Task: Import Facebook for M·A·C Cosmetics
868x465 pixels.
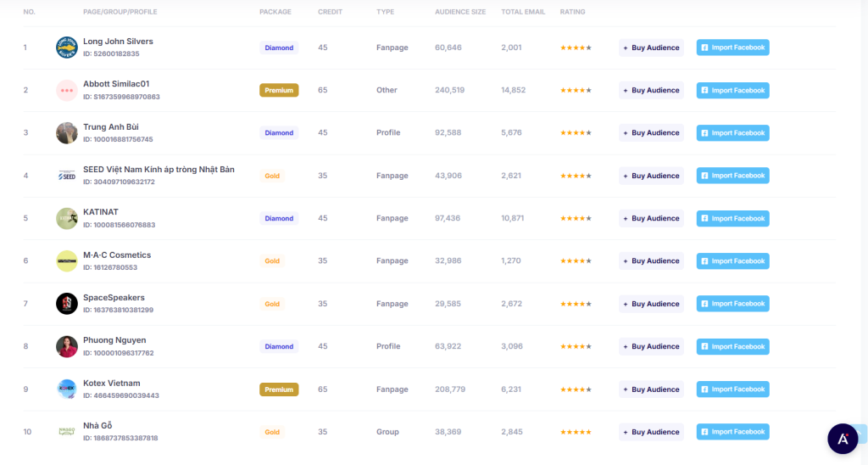Action: pyautogui.click(x=732, y=261)
